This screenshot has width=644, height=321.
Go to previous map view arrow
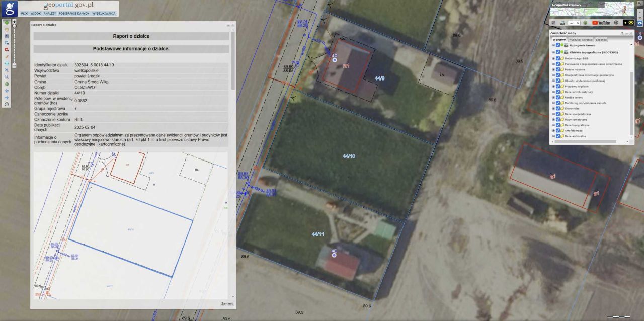pyautogui.click(x=7, y=91)
